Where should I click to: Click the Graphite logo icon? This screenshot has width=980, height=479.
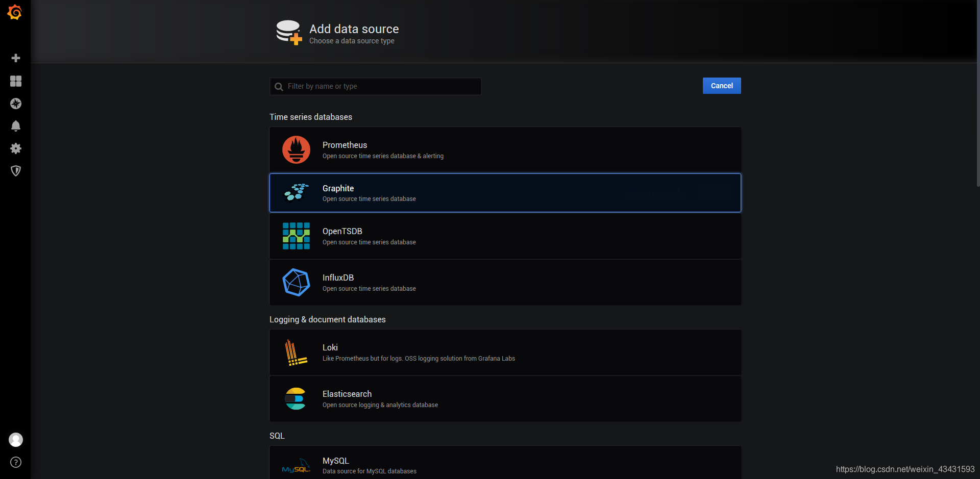(296, 192)
